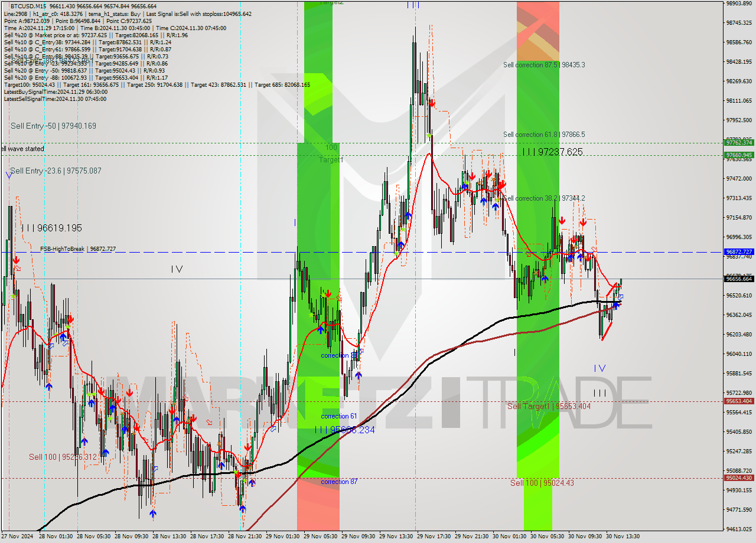Click the Target100: 95024.43 summary line
Image resolution: width=756 pixels, height=543 pixels.
157,85
